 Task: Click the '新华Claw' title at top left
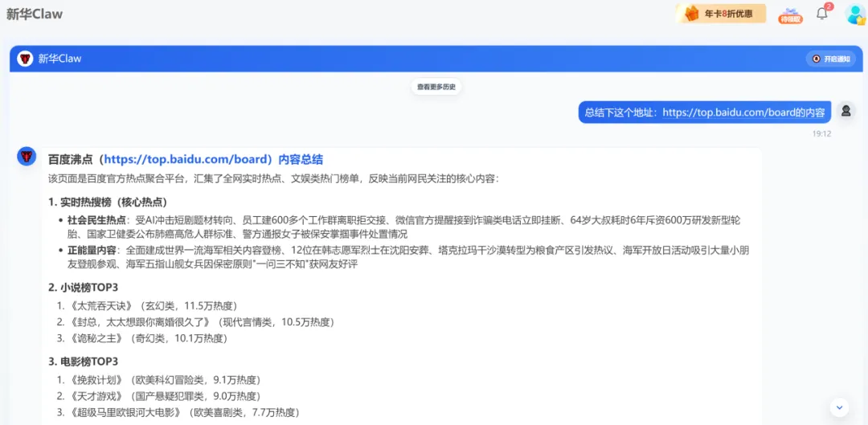point(35,14)
